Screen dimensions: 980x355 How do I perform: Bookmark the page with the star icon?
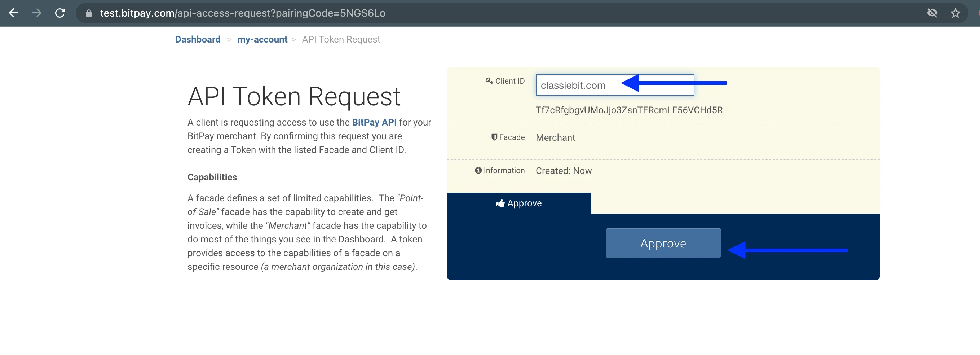(x=955, y=13)
